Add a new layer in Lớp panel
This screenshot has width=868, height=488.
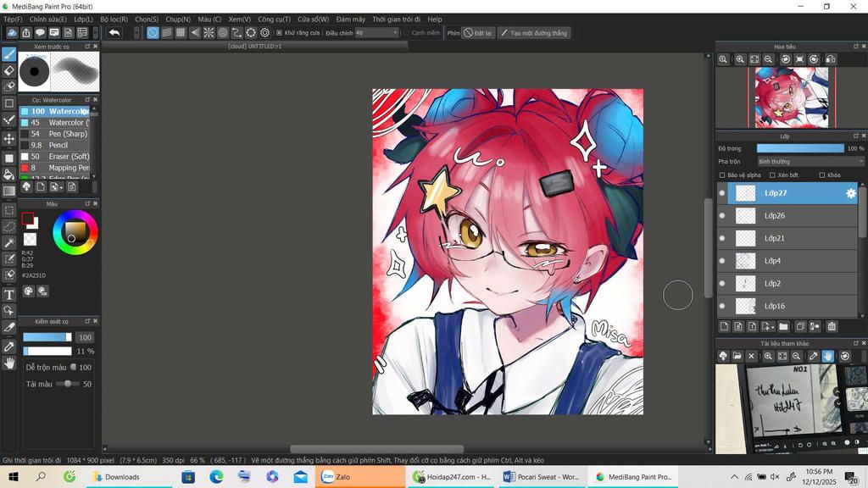click(724, 326)
